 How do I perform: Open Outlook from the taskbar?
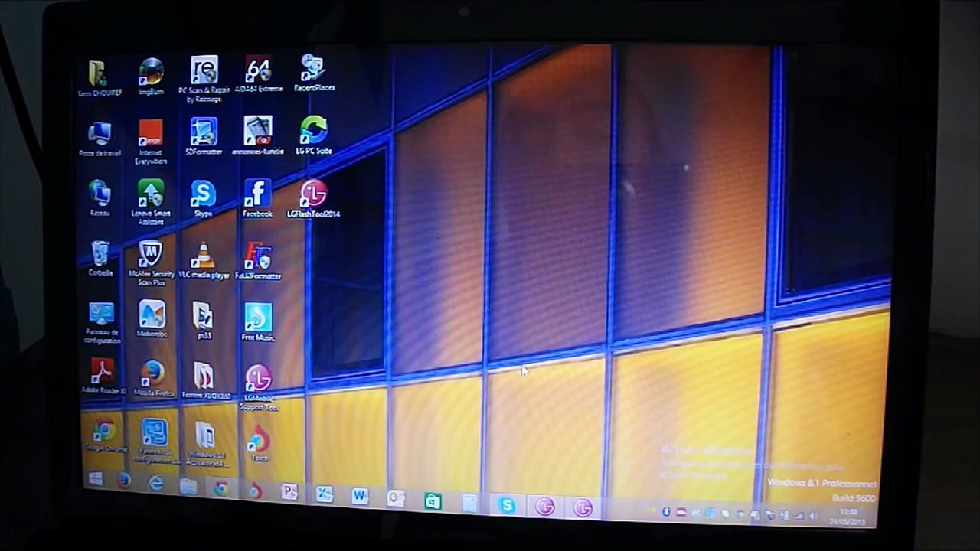coord(396,499)
